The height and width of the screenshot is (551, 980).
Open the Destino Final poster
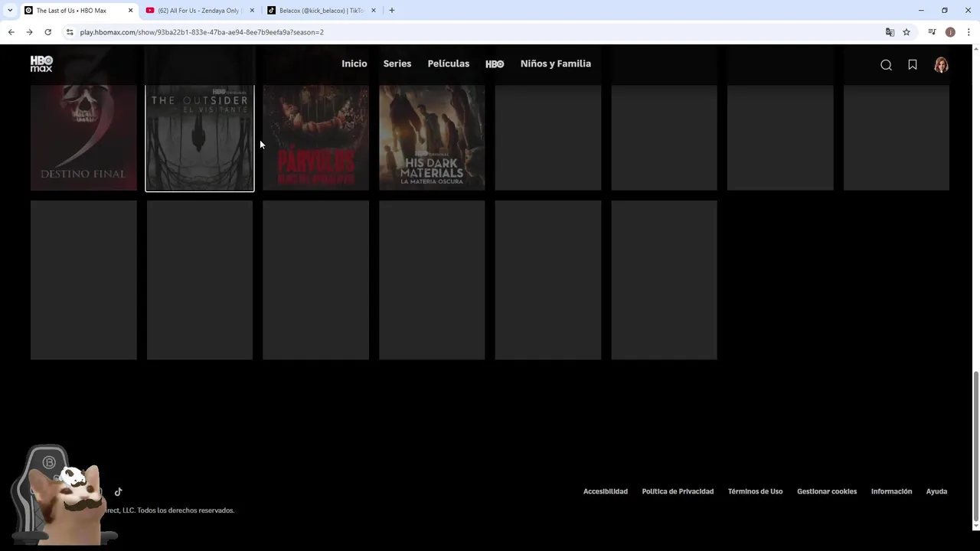coord(83,138)
